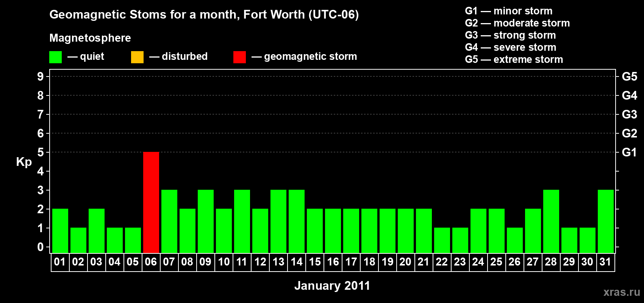Viewport: 644px width, 303px height.
Task: Click date label 31 on the axis
Action: (605, 262)
